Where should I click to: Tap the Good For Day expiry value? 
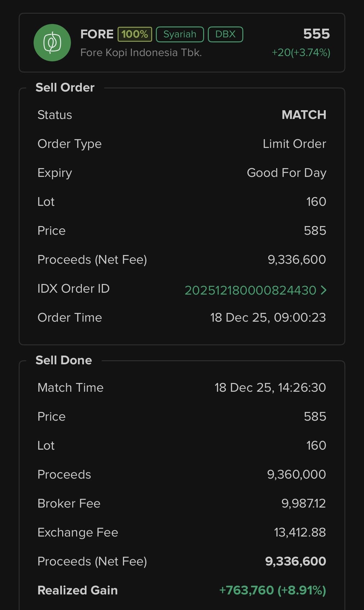[x=286, y=173]
